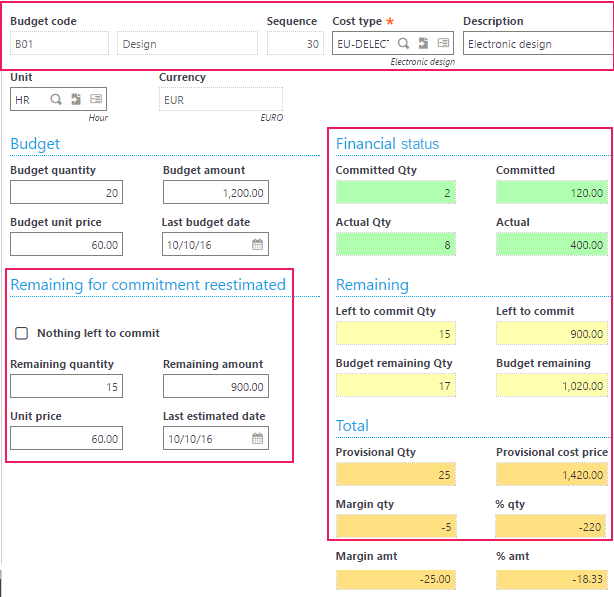Click the Budget code B01 field
This screenshot has width=614, height=597.
pos(60,43)
